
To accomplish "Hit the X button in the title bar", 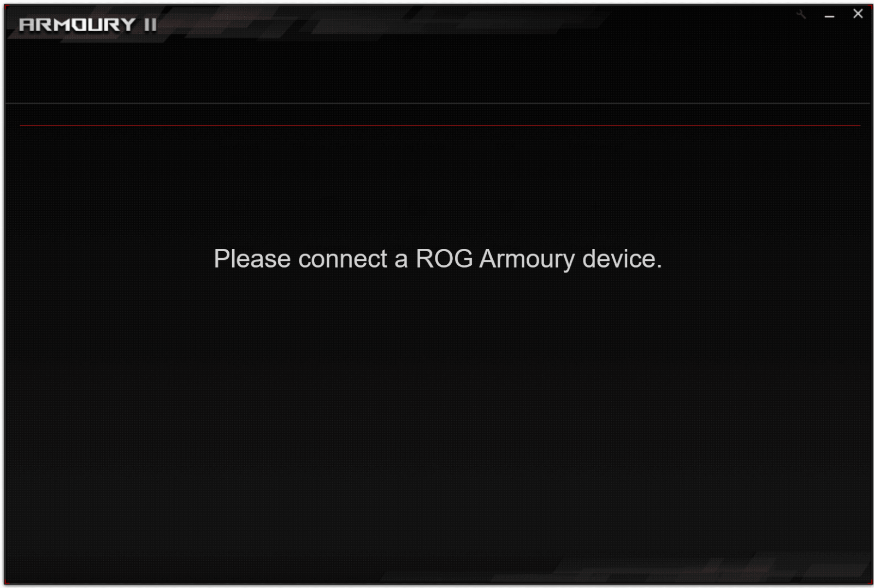I will [x=858, y=14].
